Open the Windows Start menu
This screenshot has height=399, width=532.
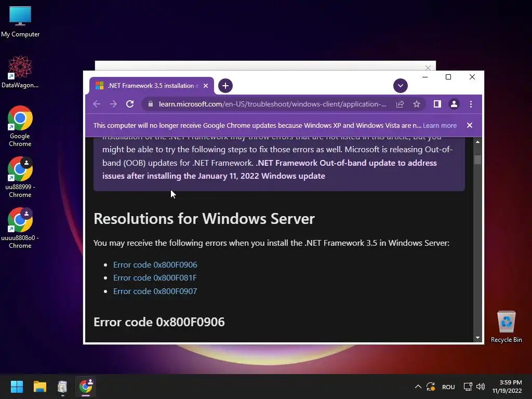(17, 387)
